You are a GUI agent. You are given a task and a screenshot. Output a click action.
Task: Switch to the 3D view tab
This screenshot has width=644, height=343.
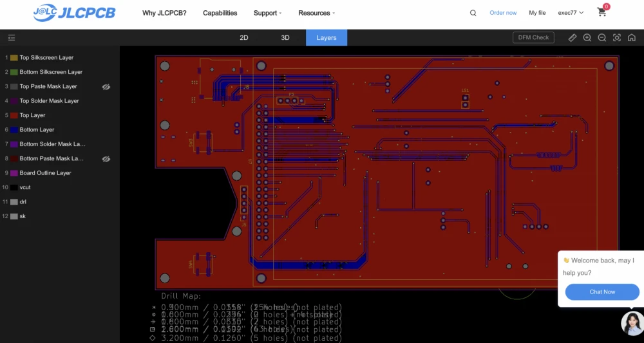pyautogui.click(x=285, y=38)
